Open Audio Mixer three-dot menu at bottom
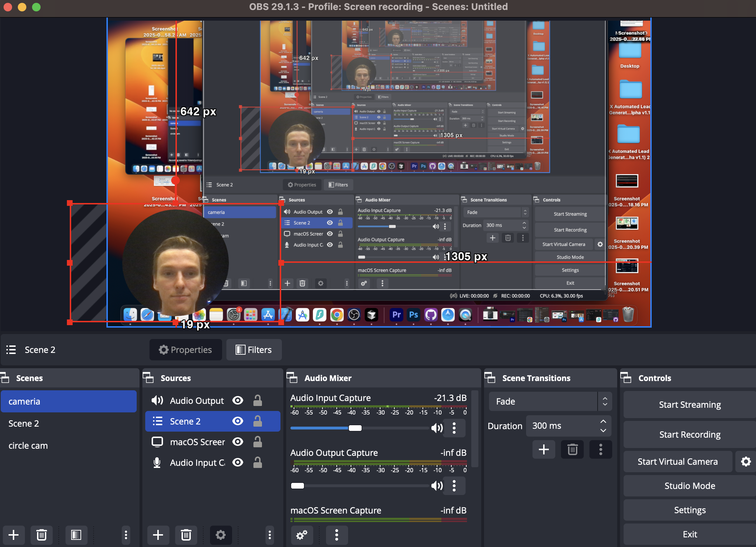 click(x=337, y=535)
